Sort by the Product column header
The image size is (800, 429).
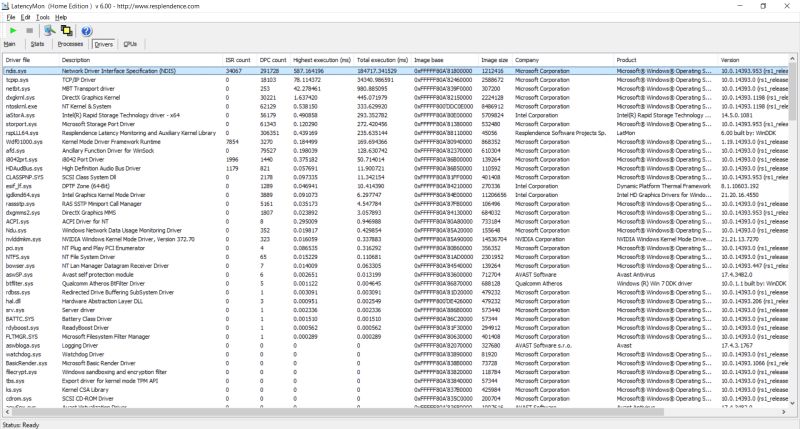point(665,60)
